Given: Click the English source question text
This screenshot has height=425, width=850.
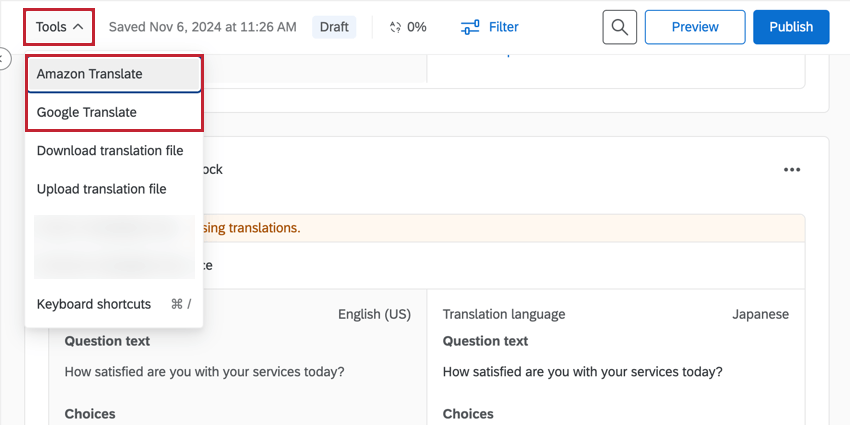Looking at the screenshot, I should [x=204, y=372].
